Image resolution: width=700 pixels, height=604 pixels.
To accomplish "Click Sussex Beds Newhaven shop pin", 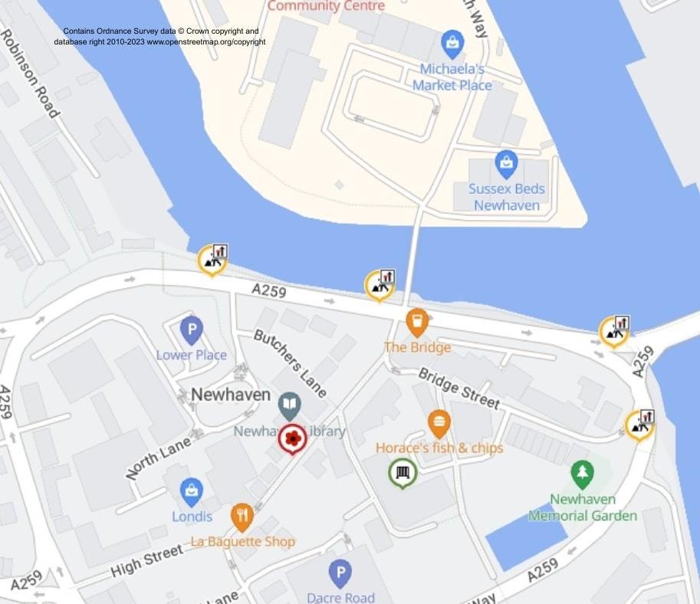I will (x=506, y=164).
